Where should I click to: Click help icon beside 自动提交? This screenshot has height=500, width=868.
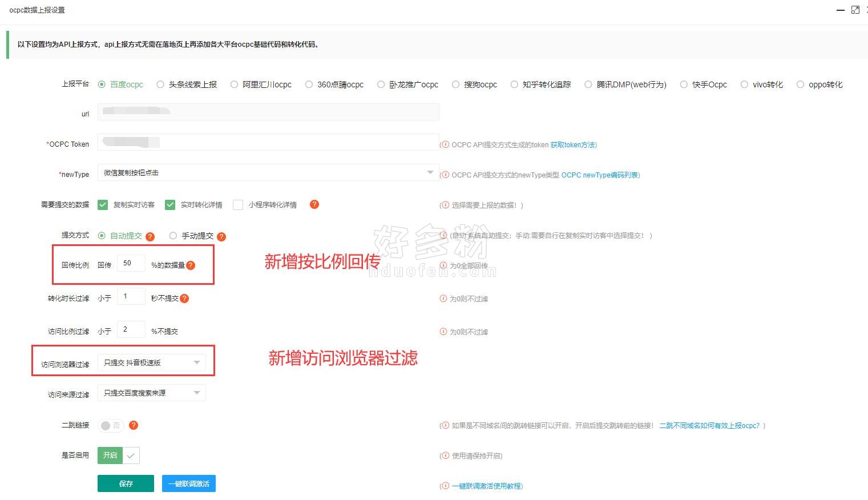click(150, 236)
